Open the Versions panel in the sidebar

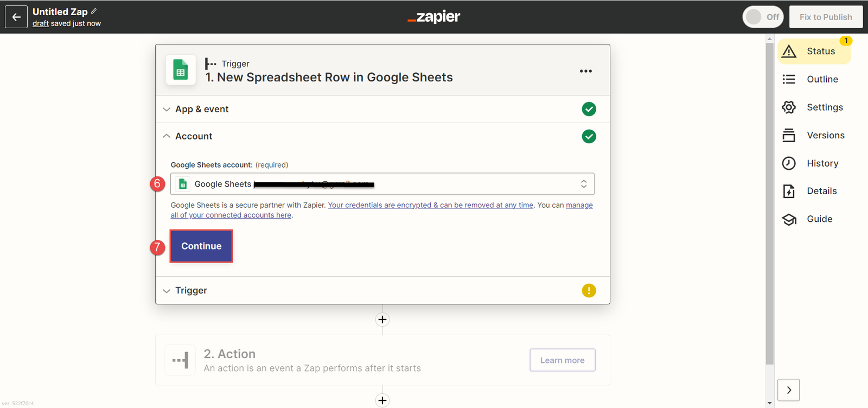tap(825, 136)
